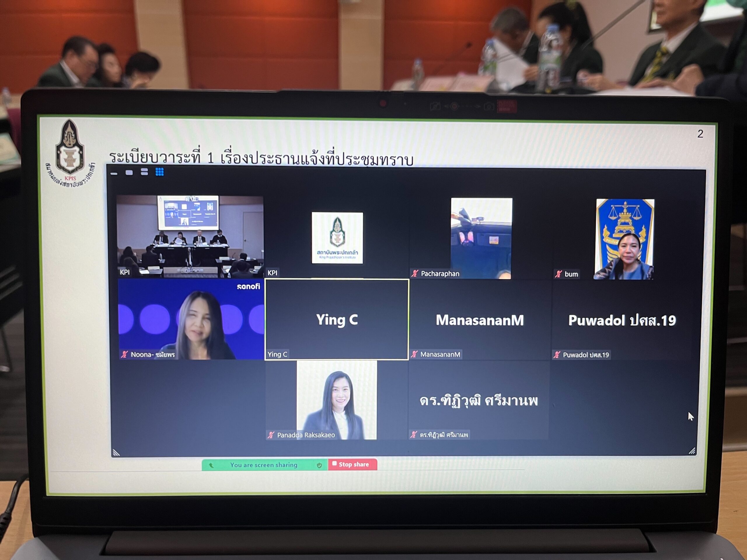Click the 'Pacharaphan' name label
Viewport: 747px width, 560px height.
click(440, 274)
